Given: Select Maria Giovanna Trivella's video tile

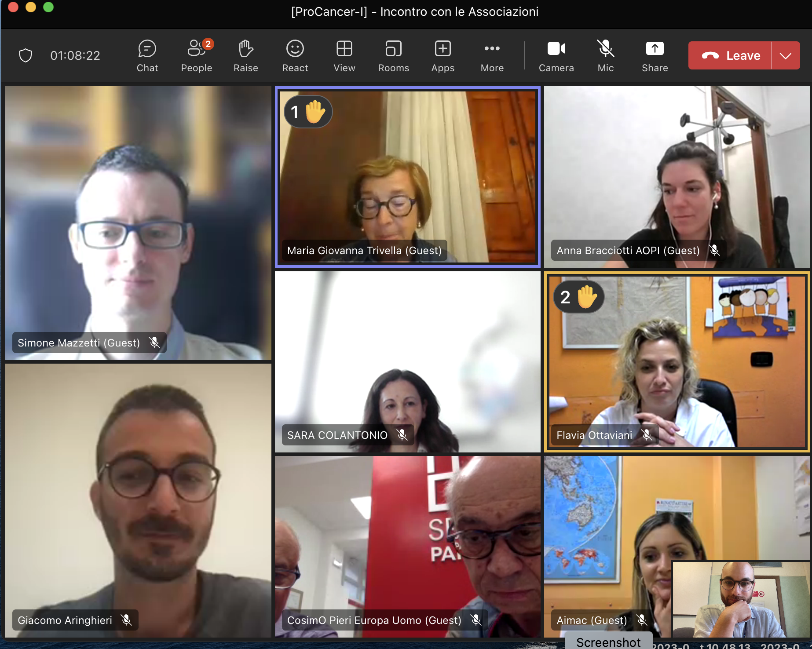Looking at the screenshot, I should coord(408,177).
